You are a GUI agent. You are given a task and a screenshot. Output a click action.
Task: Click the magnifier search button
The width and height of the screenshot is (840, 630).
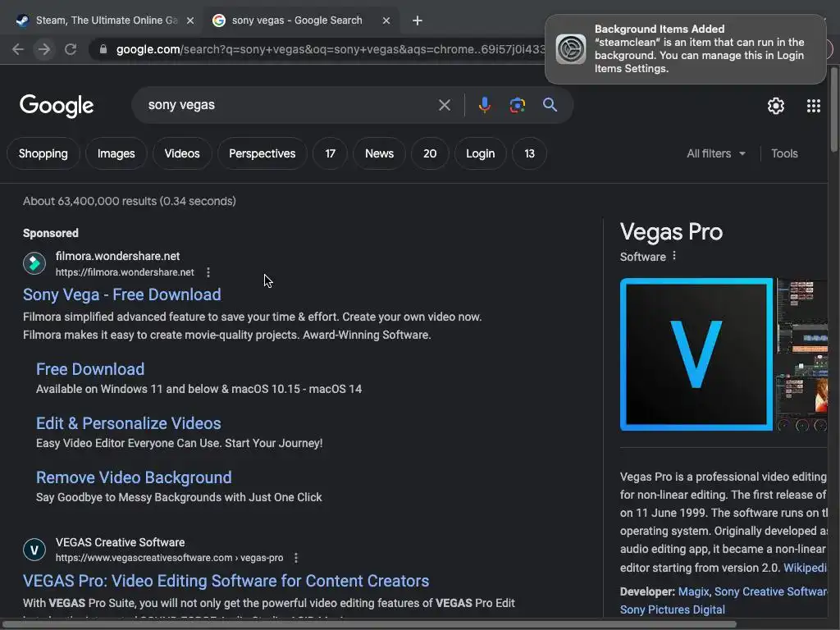coord(550,105)
